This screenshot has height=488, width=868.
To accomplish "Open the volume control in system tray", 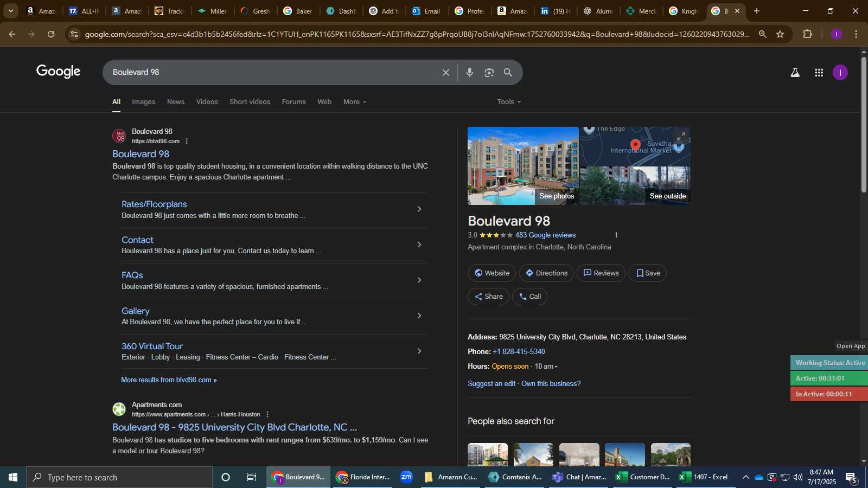I will click(x=797, y=477).
